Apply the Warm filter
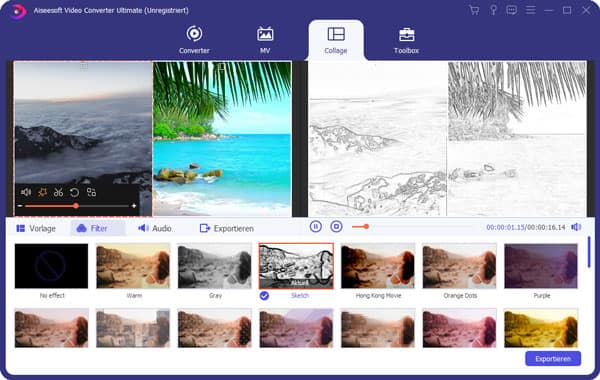 tap(133, 266)
